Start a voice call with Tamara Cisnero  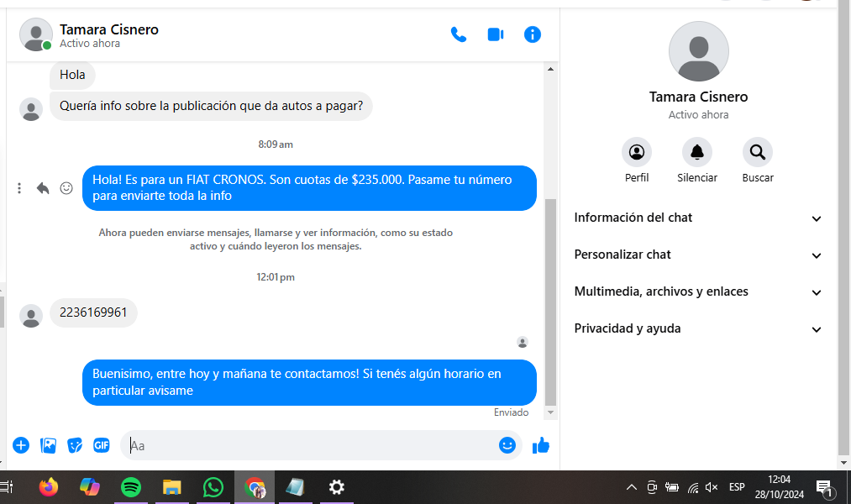click(x=458, y=34)
